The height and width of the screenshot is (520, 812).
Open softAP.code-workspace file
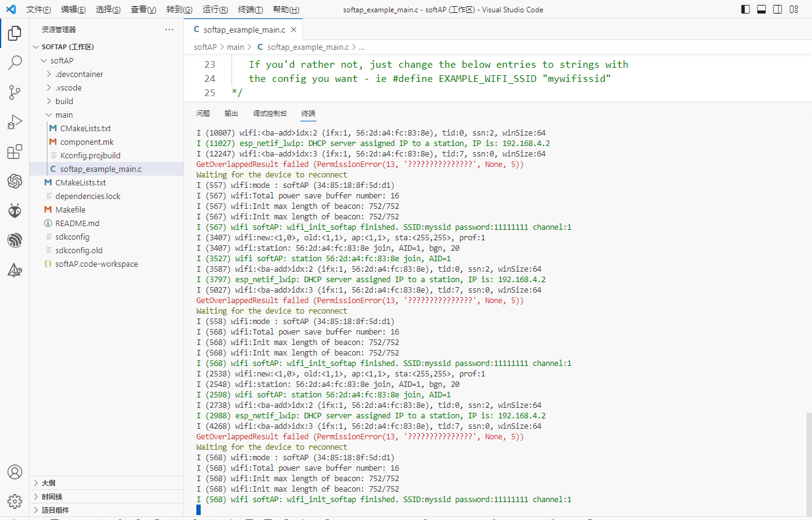point(107,264)
